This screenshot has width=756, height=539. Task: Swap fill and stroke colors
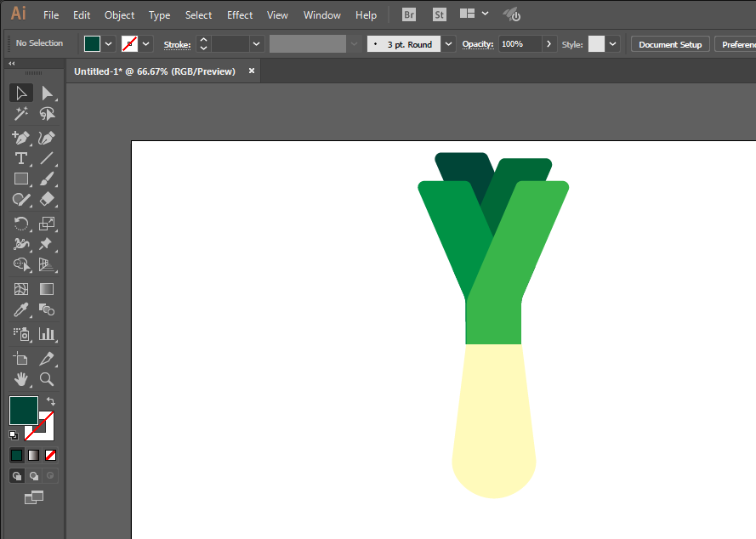point(51,401)
